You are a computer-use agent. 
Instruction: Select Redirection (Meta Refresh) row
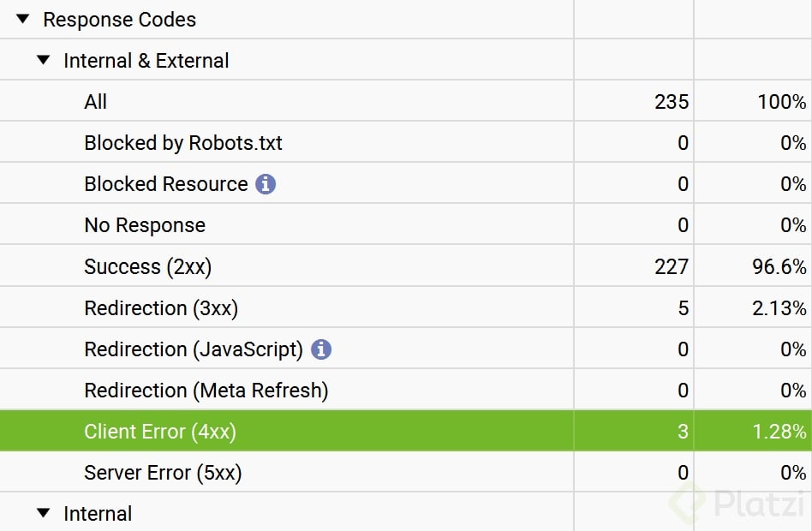tap(206, 391)
